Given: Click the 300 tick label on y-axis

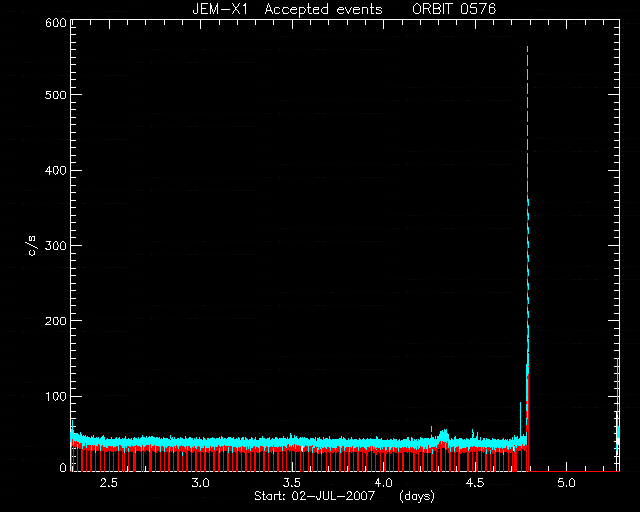Looking at the screenshot, I should pyautogui.click(x=56, y=245).
